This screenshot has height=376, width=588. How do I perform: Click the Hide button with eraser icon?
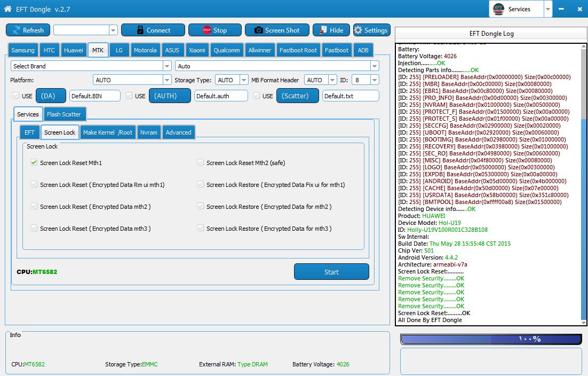click(x=331, y=30)
